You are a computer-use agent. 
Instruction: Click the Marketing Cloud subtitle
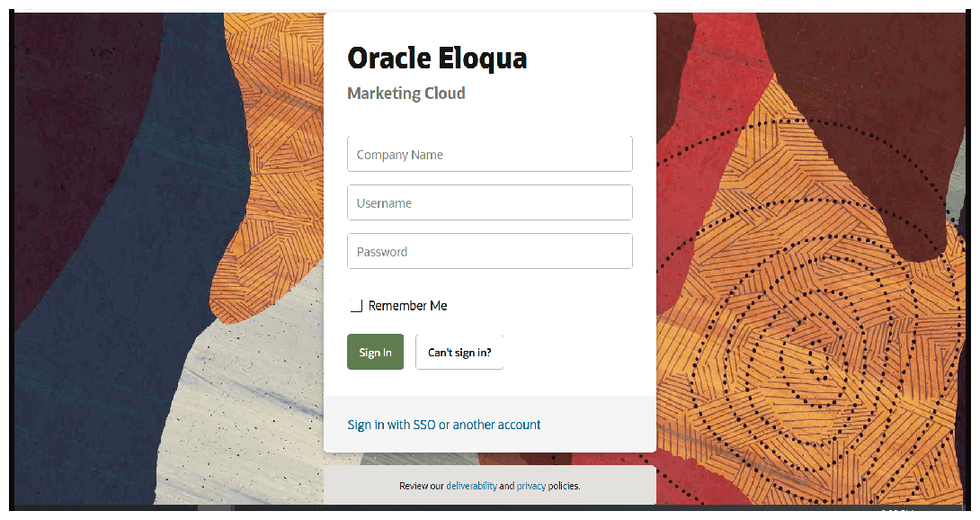[x=406, y=93]
